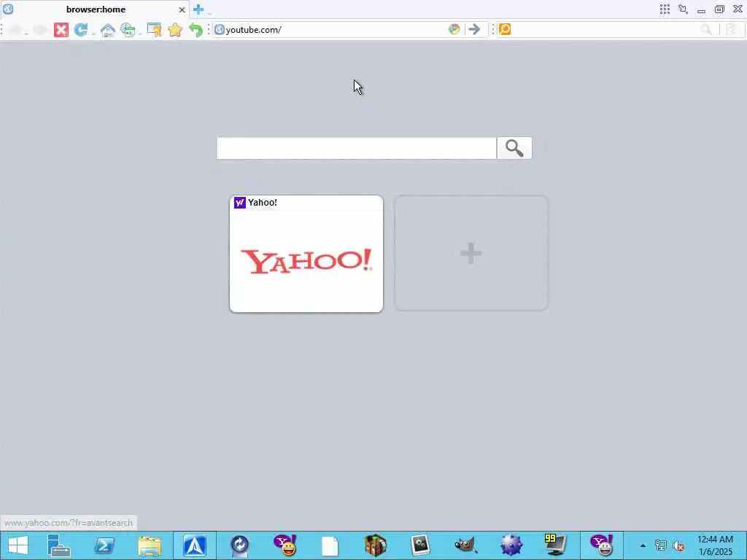Click the youtube.com/ address bar

pyautogui.click(x=336, y=29)
